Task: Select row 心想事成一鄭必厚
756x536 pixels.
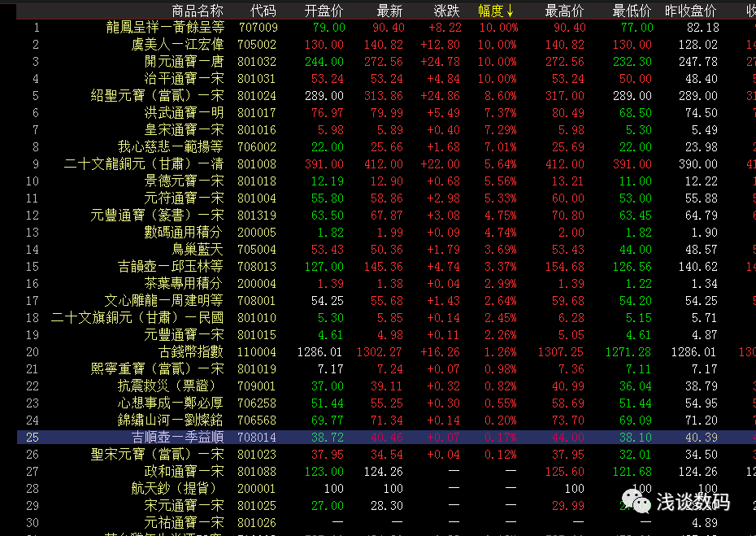Action: coord(385,403)
